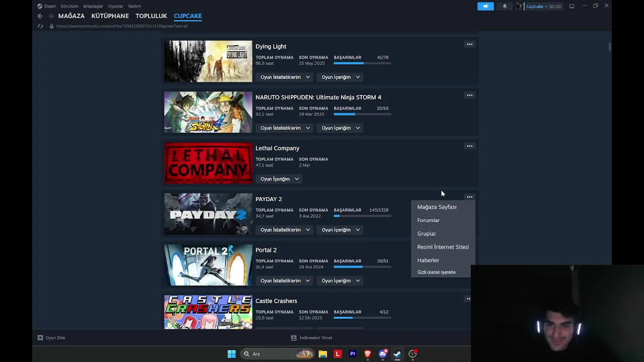The image size is (644, 362).
Task: Open Brave browser from the taskbar
Action: pos(368,354)
